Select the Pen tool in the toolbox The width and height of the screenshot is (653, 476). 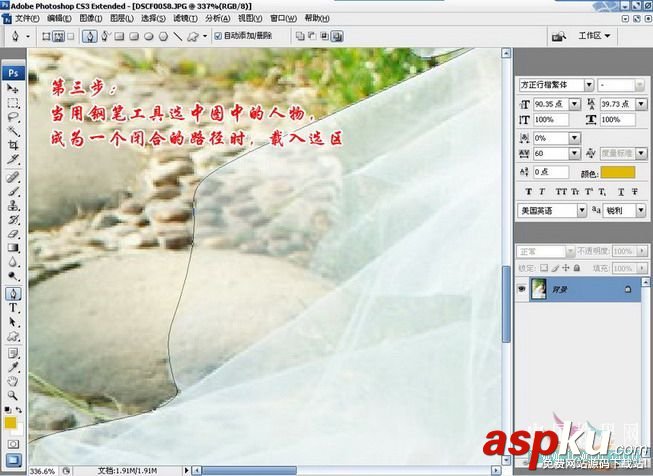coord(13,294)
